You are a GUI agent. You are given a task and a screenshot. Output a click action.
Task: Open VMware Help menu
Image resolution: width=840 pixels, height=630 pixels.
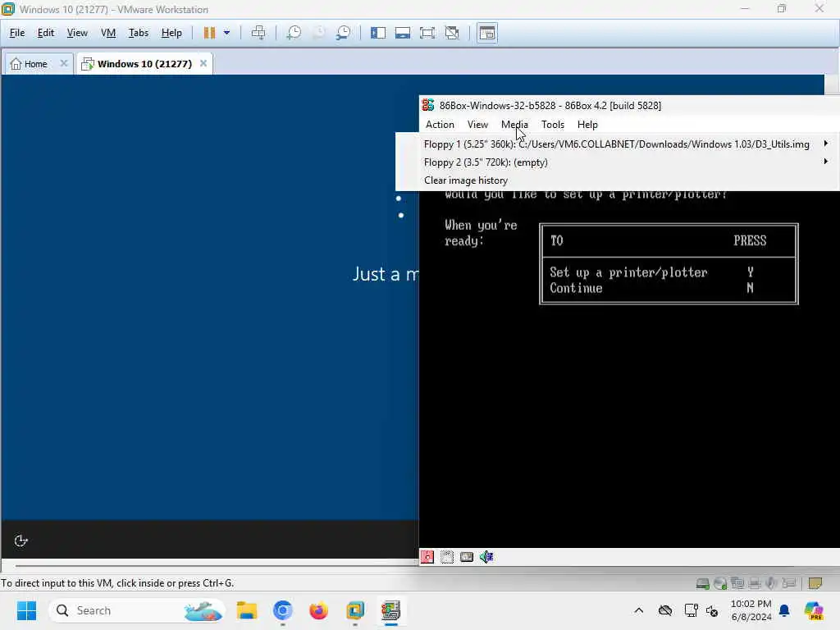tap(171, 33)
